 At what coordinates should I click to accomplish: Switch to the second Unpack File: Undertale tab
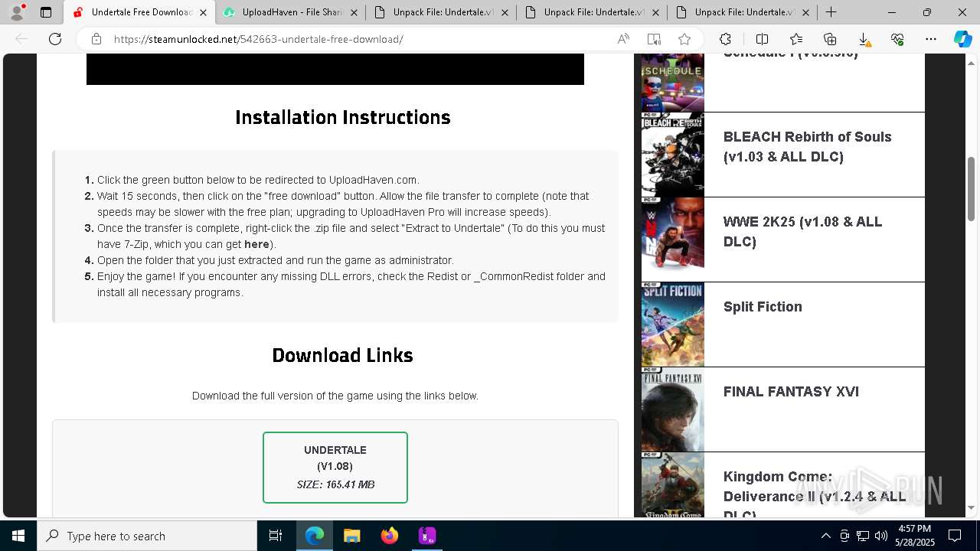coord(592,12)
